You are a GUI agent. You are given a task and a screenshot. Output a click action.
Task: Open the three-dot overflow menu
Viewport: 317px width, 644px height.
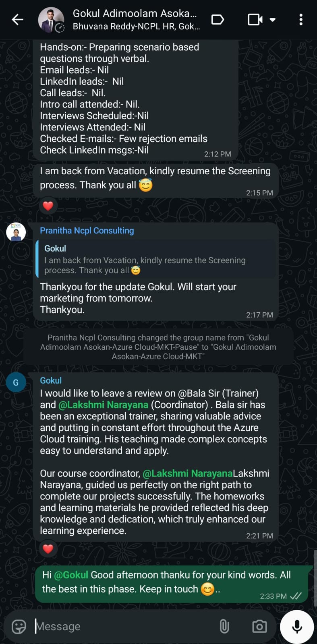(x=300, y=20)
